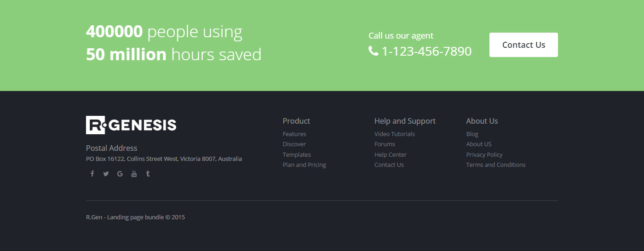
Task: Open Video Tutorials link
Action: pyautogui.click(x=395, y=134)
